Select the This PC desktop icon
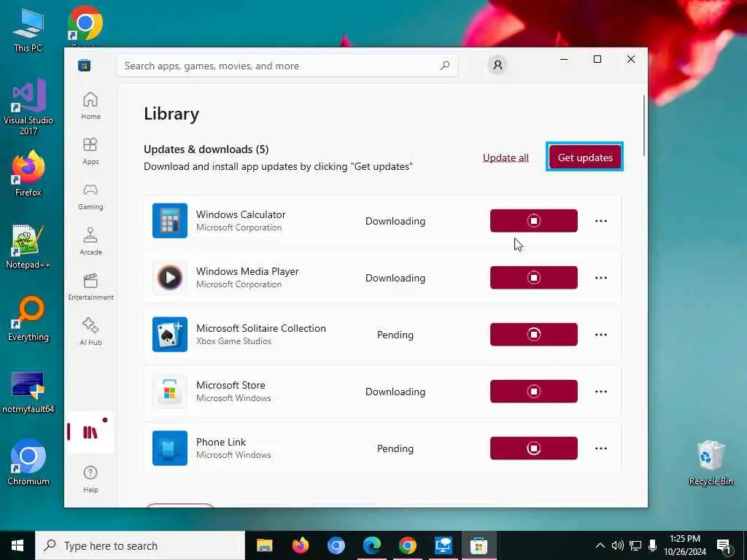 point(28,29)
